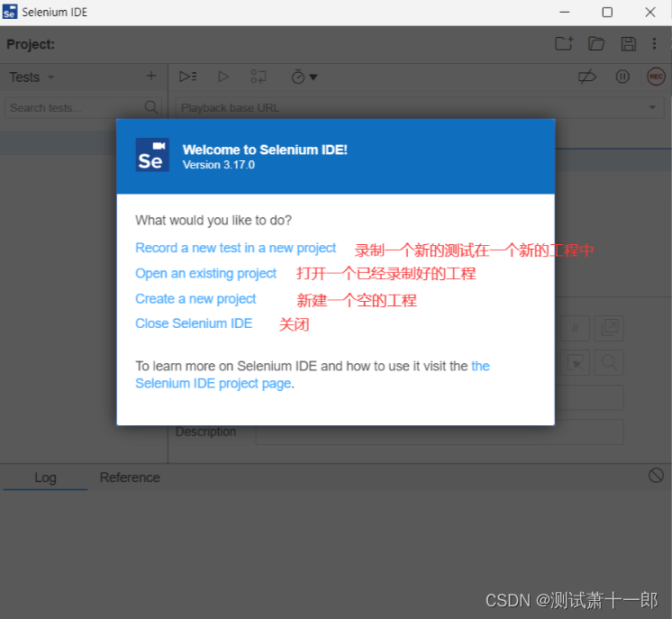Add a new test with plus icon
The image size is (672, 619).
pos(151,76)
